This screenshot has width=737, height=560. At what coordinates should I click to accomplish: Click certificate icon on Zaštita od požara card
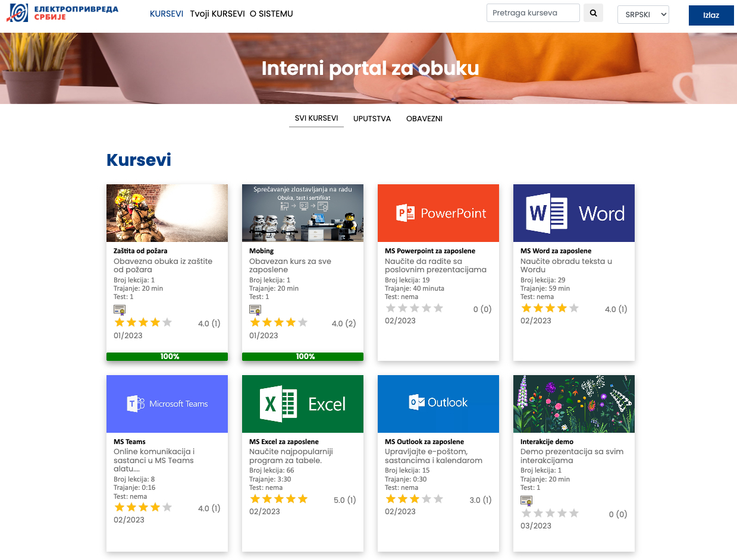[120, 310]
